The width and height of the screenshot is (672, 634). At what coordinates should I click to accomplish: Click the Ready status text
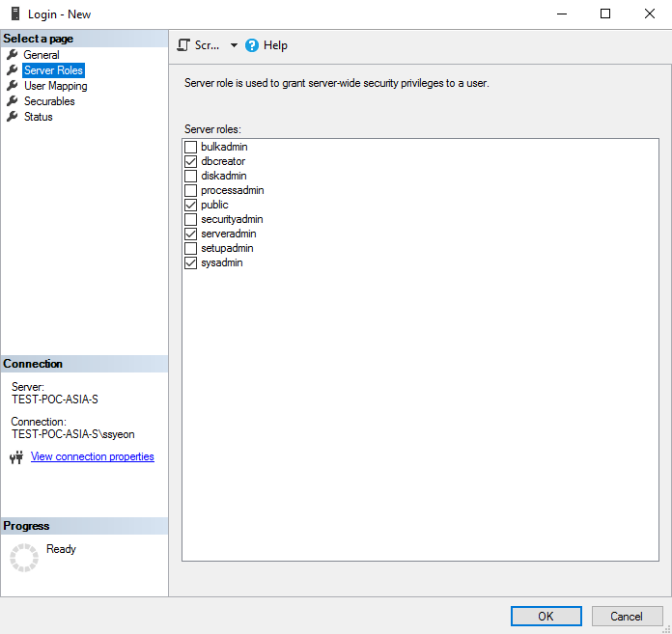61,549
